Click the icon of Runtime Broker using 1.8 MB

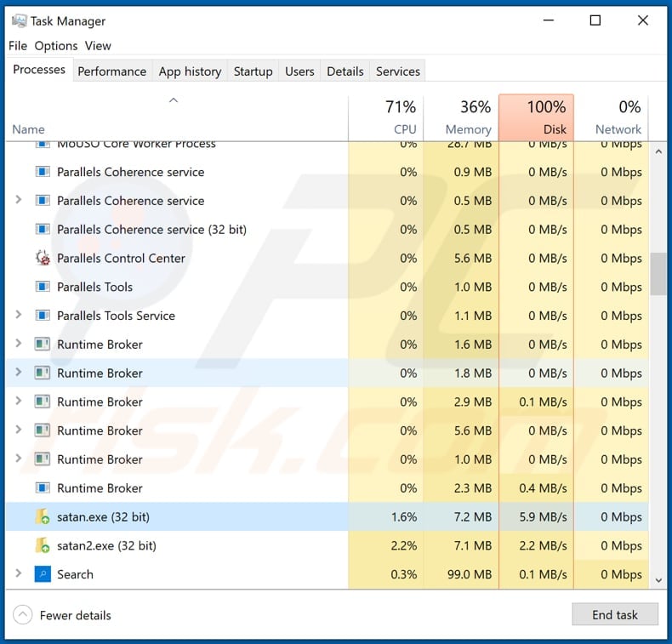click(43, 373)
